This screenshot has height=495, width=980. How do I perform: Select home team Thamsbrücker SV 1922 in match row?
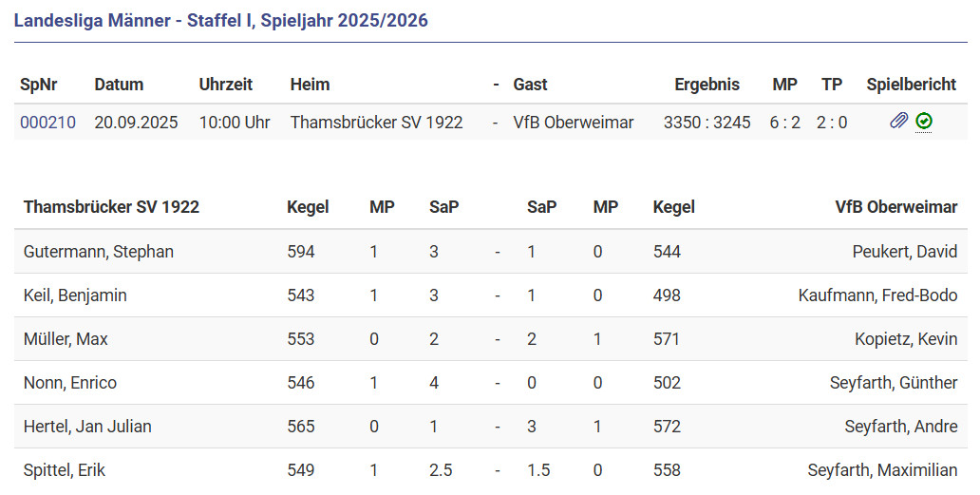point(376,123)
